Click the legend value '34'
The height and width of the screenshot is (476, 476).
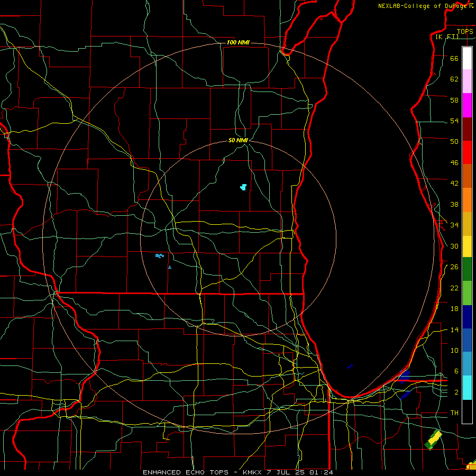click(x=454, y=225)
